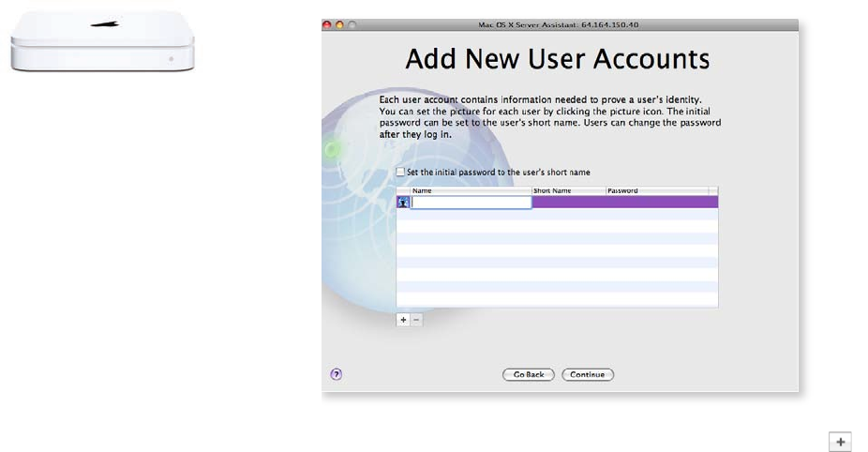
Task: Click Short Name cell of selected row
Action: click(569, 203)
